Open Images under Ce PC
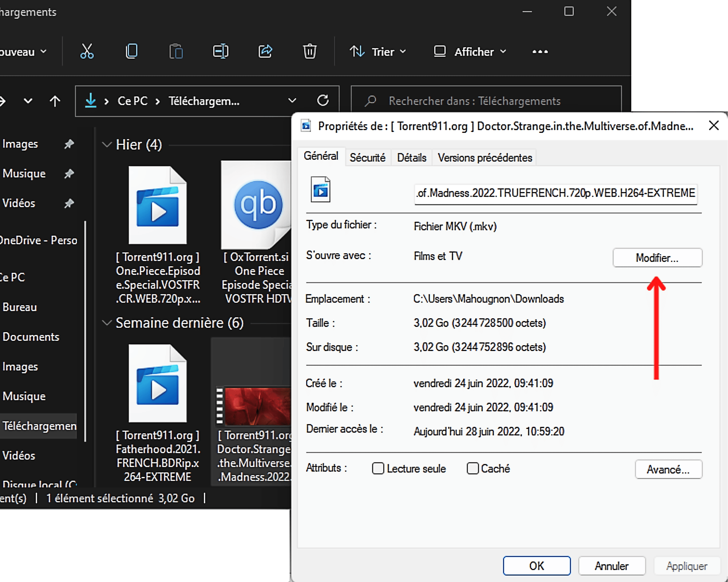Viewport: 728px width, 582px height. pyautogui.click(x=20, y=367)
